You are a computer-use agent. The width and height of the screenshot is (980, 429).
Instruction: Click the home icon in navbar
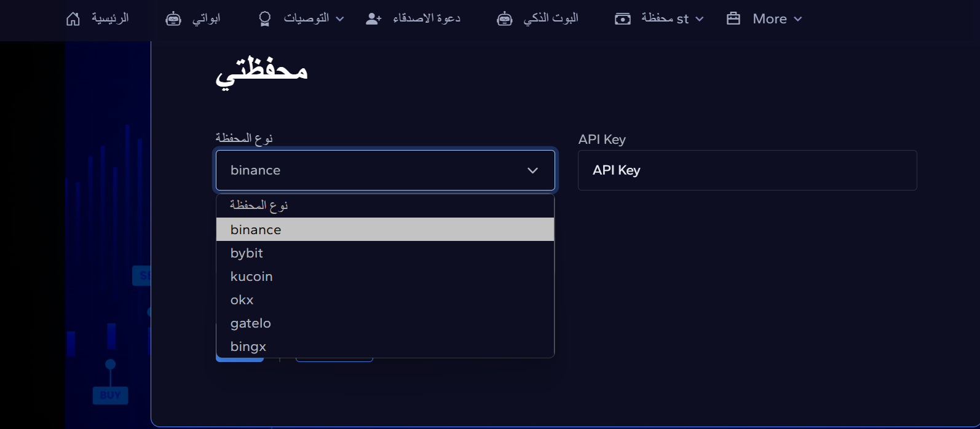(x=73, y=19)
